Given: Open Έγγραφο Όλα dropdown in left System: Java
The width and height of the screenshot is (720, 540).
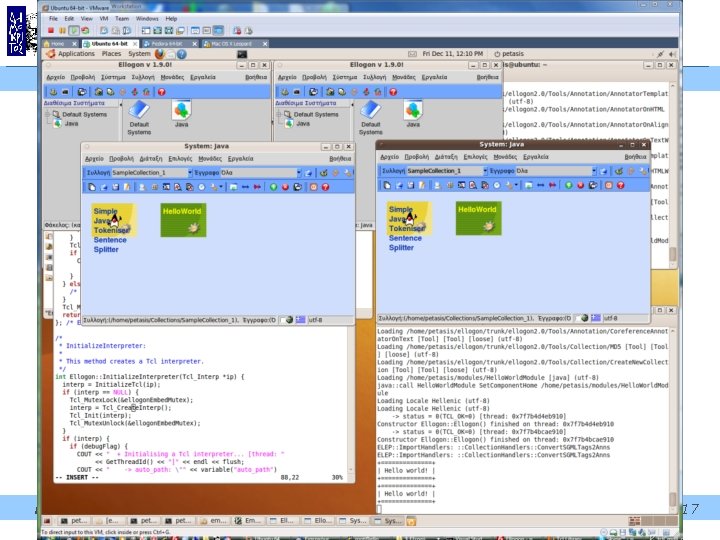Looking at the screenshot, I should coord(299,173).
